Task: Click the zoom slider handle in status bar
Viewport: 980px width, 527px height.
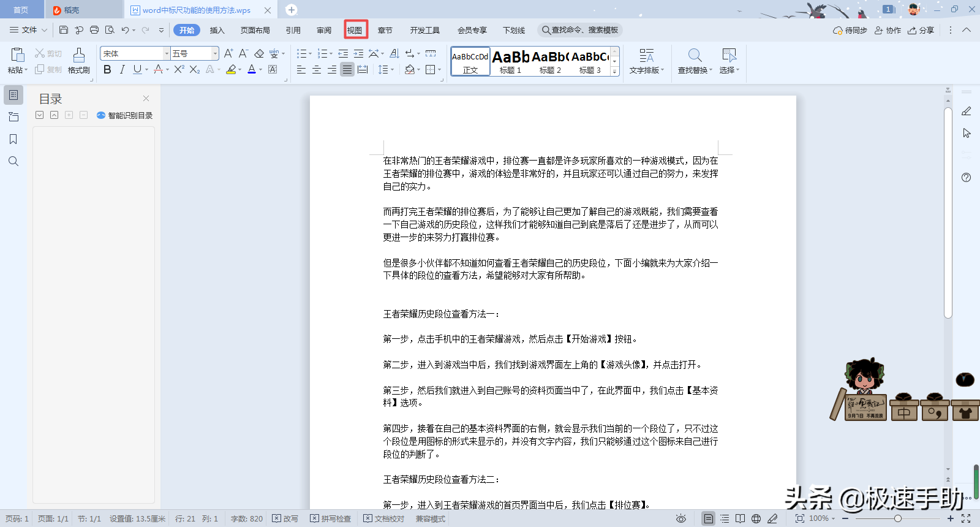Action: pyautogui.click(x=898, y=519)
